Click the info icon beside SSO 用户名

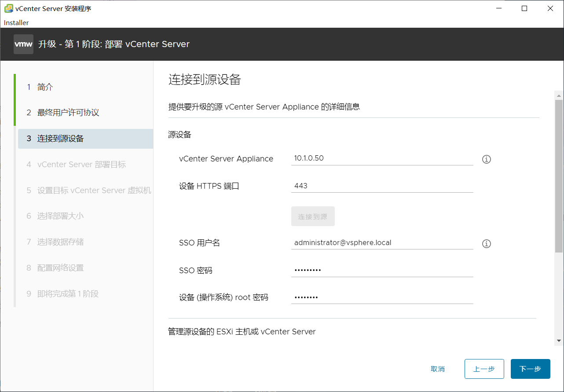(x=486, y=243)
